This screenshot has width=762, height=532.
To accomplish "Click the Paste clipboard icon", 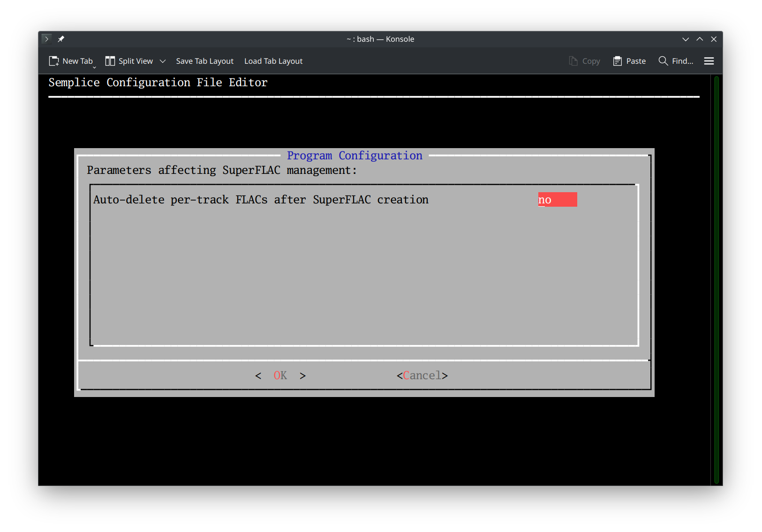I will [x=617, y=61].
